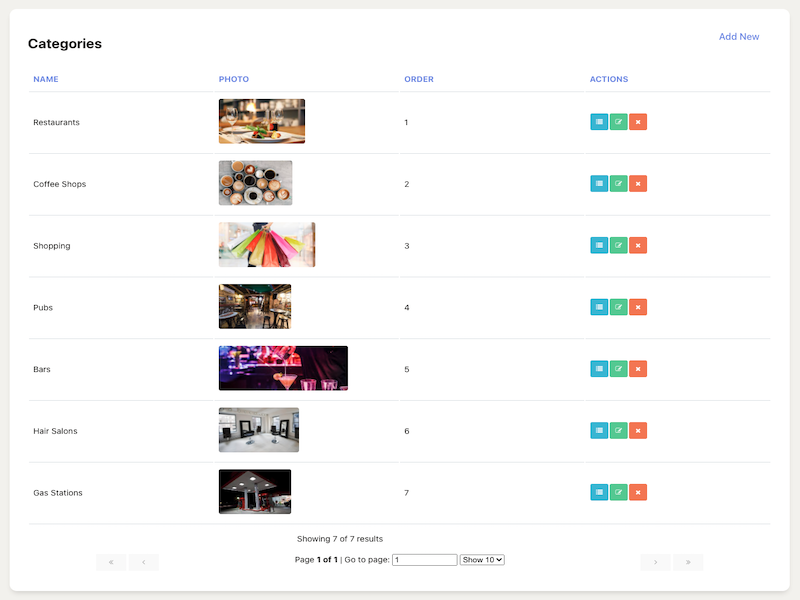This screenshot has height=600, width=800.
Task: Delete the Shopping category
Action: tap(638, 245)
